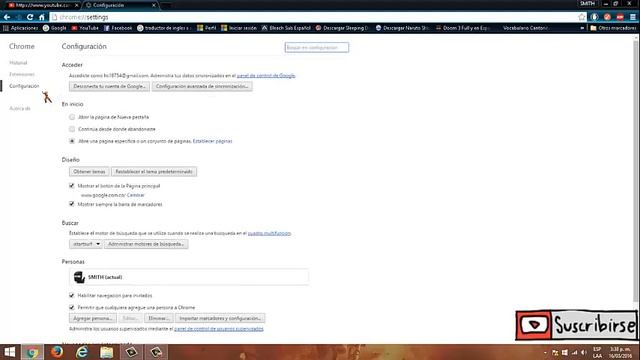
Task: Click the orange checkmark extension icon
Action: click(607, 17)
